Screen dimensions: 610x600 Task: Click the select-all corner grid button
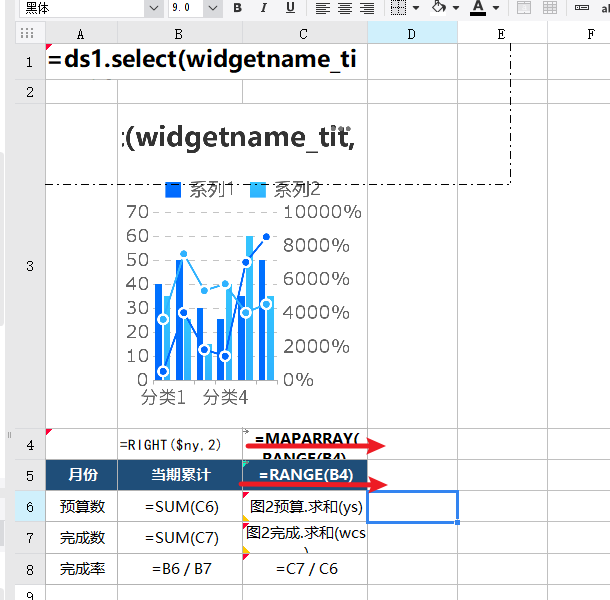coord(27,33)
